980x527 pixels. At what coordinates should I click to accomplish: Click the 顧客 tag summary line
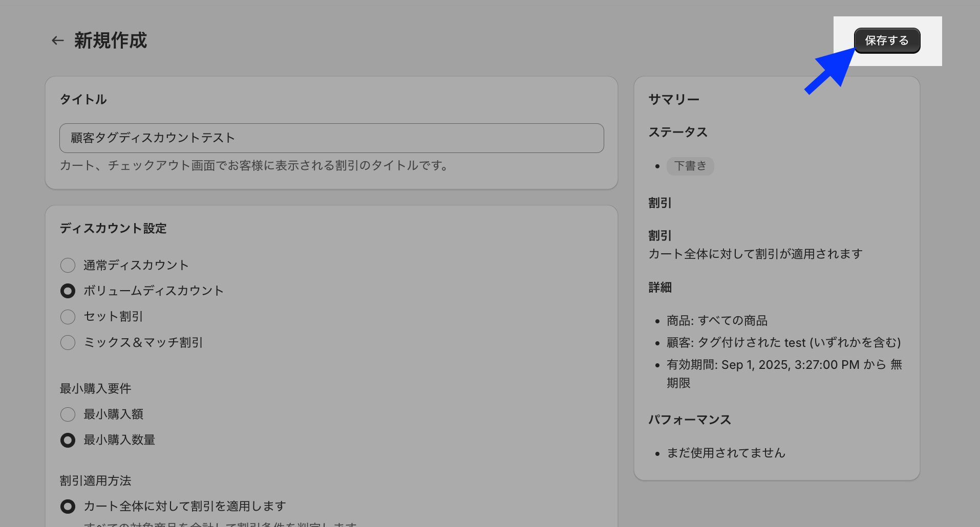[783, 342]
